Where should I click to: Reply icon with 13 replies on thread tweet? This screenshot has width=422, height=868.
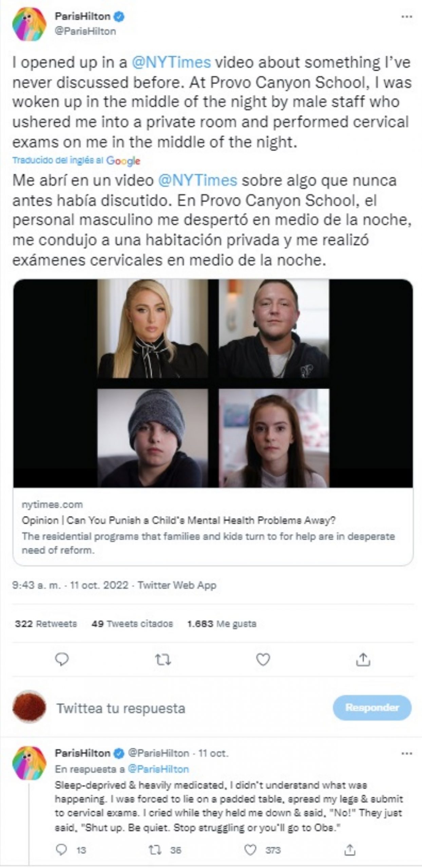coord(61,849)
